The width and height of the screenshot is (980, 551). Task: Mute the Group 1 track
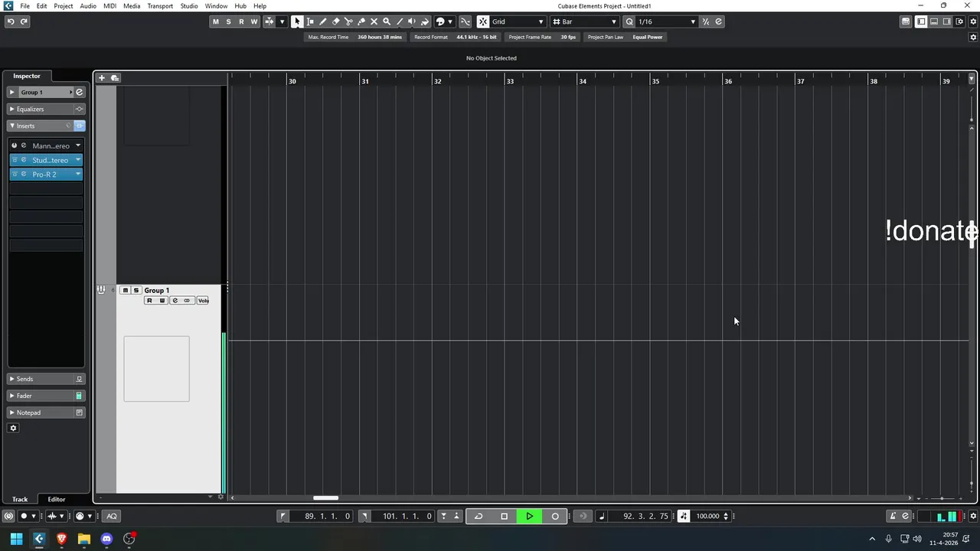pos(126,290)
